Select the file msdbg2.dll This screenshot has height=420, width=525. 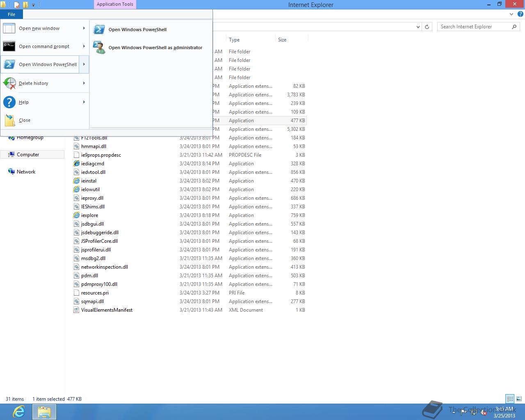point(93,258)
